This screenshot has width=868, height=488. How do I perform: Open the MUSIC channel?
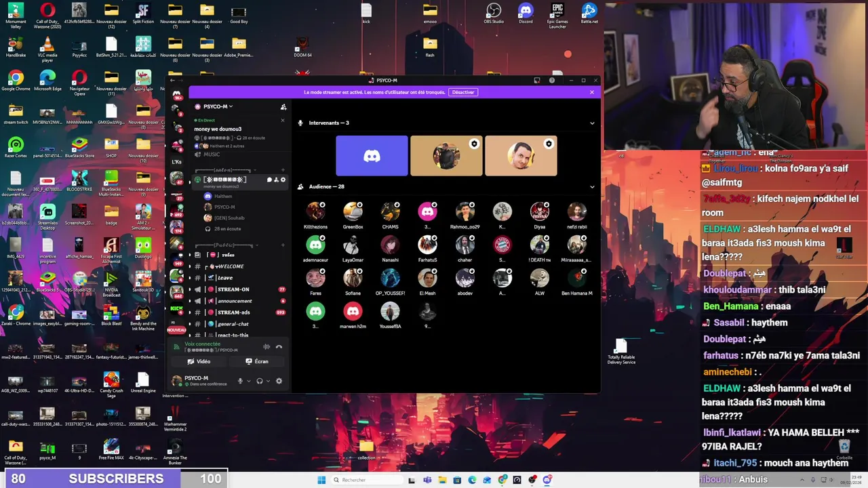(212, 155)
